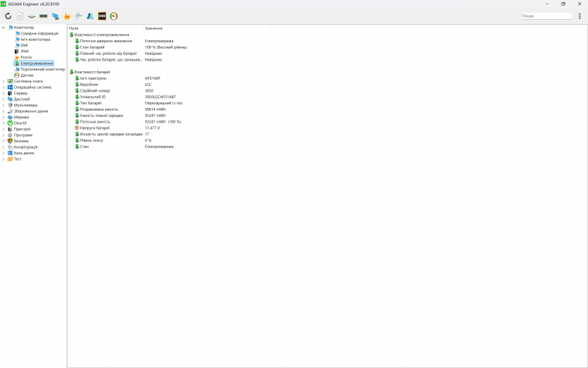Screen dimensions: 588x368
Task: Click the Поле column header
Action: click(x=74, y=28)
